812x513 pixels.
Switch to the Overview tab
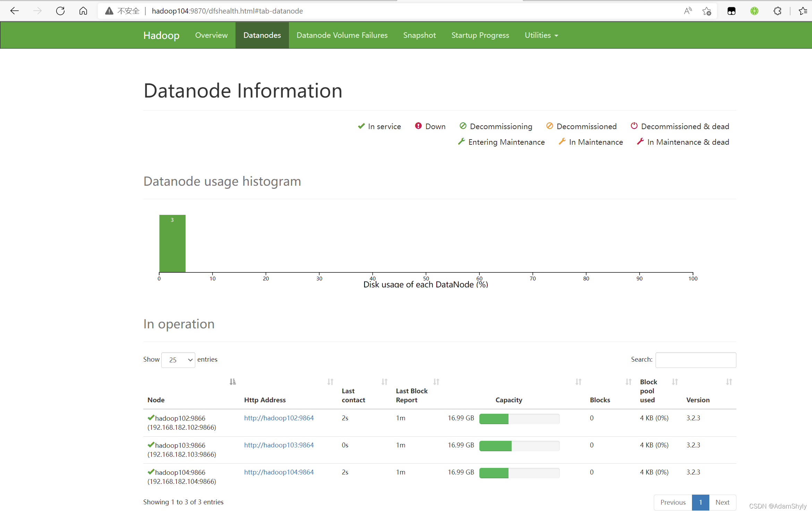[211, 35]
